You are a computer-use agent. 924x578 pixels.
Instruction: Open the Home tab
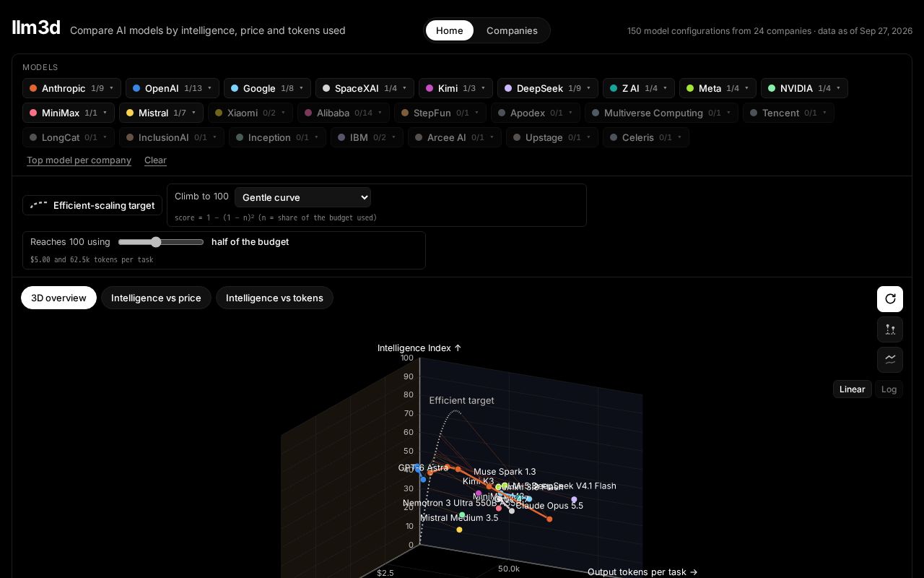tap(450, 30)
